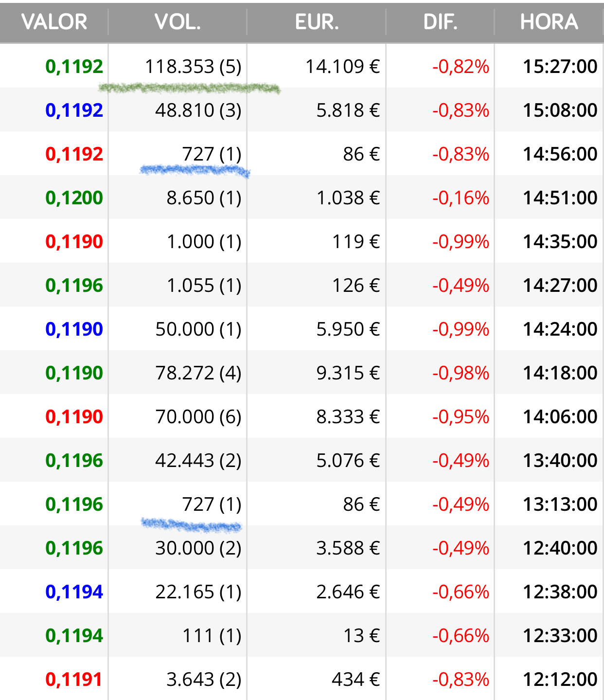Select volume 70.000 (6)

198,417
